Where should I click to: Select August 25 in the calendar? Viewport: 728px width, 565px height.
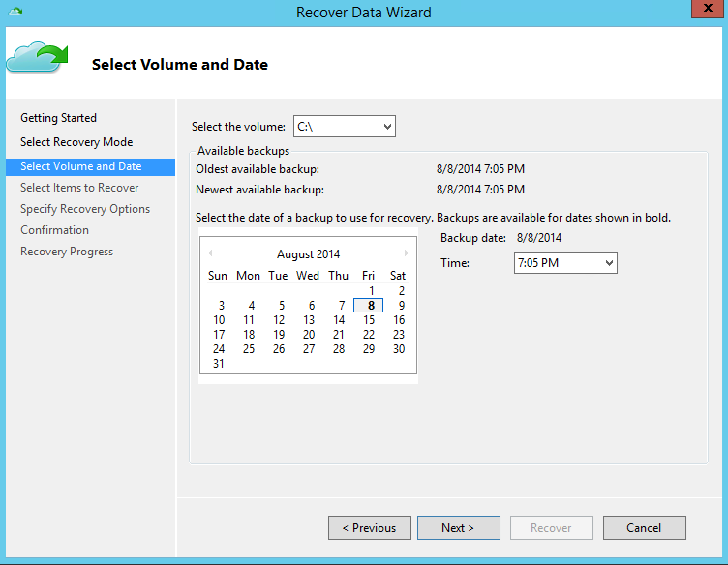tap(249, 349)
